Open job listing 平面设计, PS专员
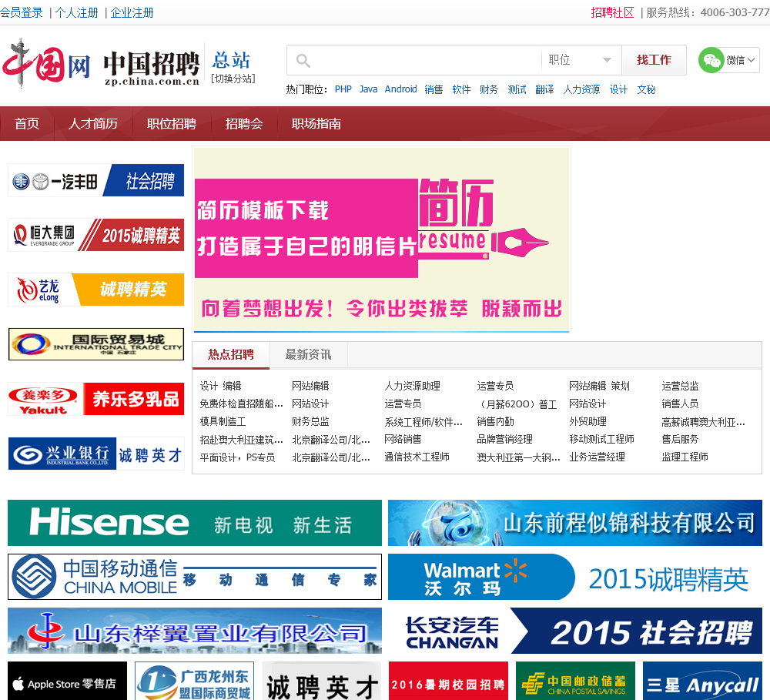This screenshot has height=700, width=770. pyautogui.click(x=237, y=457)
